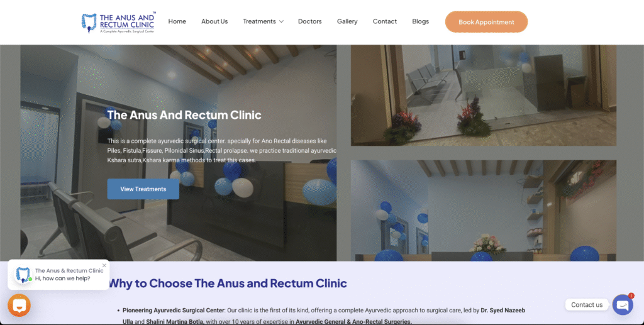Click the Book Appointment button

click(x=486, y=22)
